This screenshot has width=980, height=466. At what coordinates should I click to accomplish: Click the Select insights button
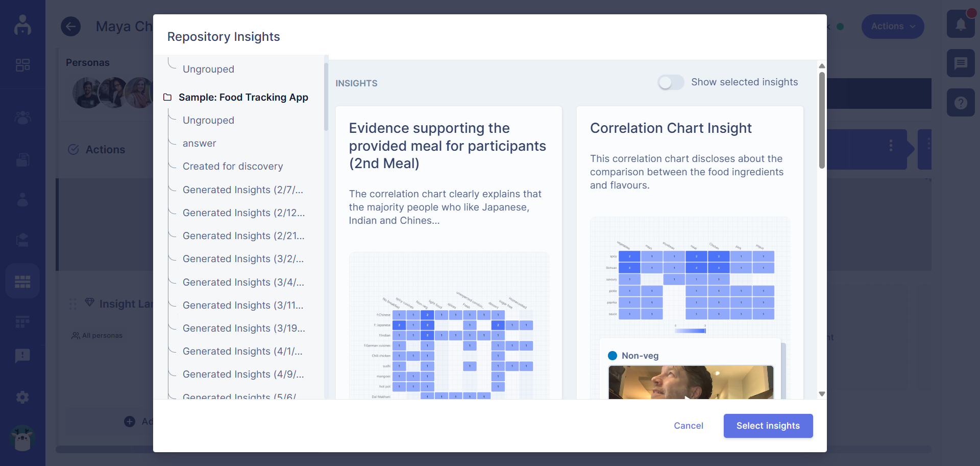[x=768, y=426]
